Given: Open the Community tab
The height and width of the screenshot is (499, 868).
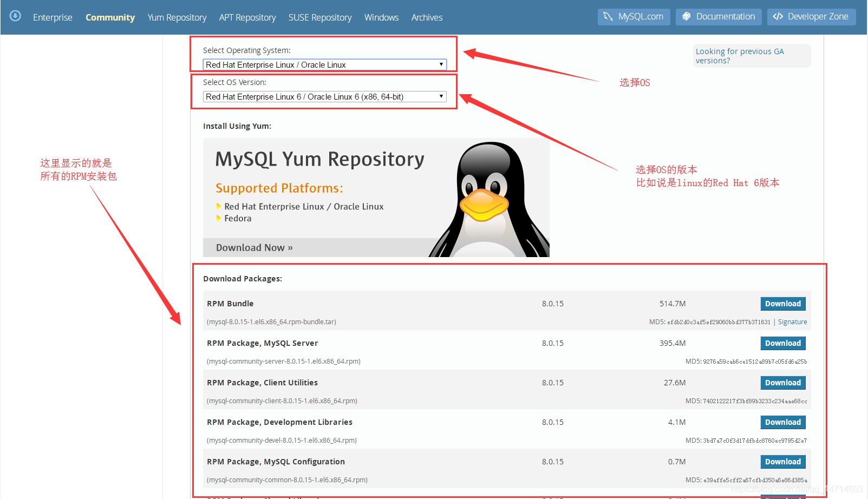Looking at the screenshot, I should point(110,17).
